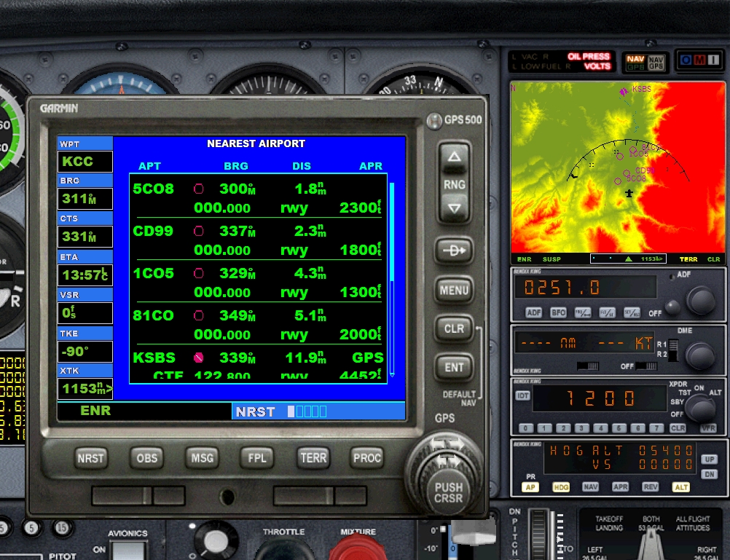Image resolution: width=730 pixels, height=560 pixels.
Task: Click the CLR button on GPS 500
Action: tap(454, 328)
